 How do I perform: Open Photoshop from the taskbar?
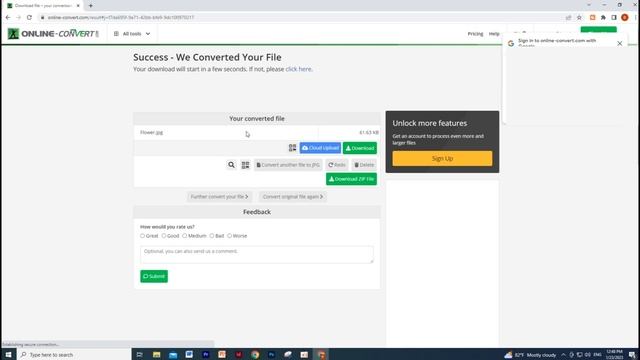click(271, 354)
